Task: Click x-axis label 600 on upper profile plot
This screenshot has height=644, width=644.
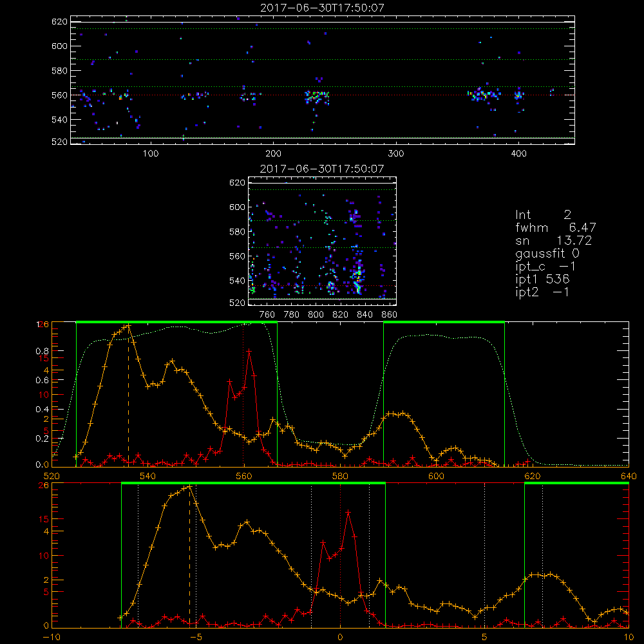Action: (x=436, y=476)
